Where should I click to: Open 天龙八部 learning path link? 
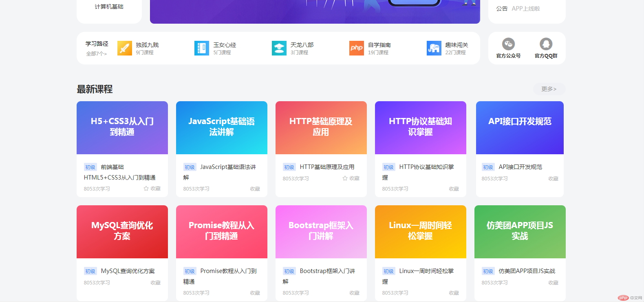302,45
